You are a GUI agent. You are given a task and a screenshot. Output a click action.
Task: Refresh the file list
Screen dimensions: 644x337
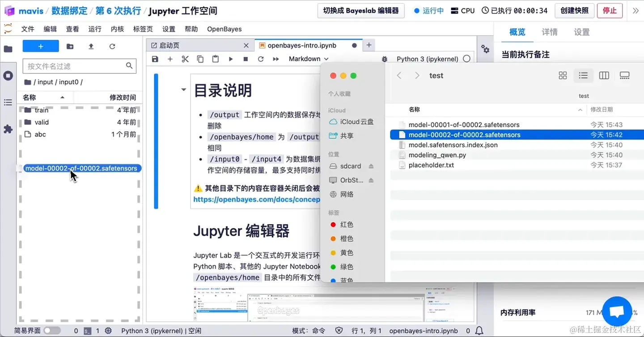tap(112, 46)
